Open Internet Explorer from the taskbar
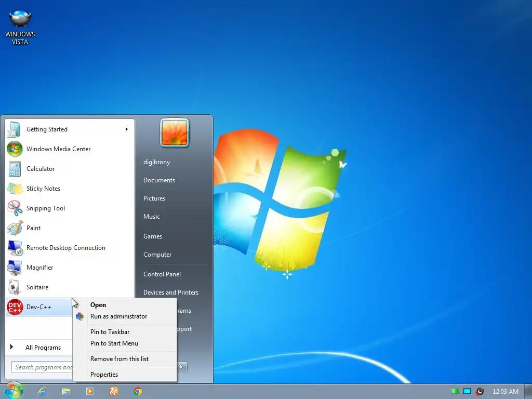The width and height of the screenshot is (532, 399). [42, 391]
